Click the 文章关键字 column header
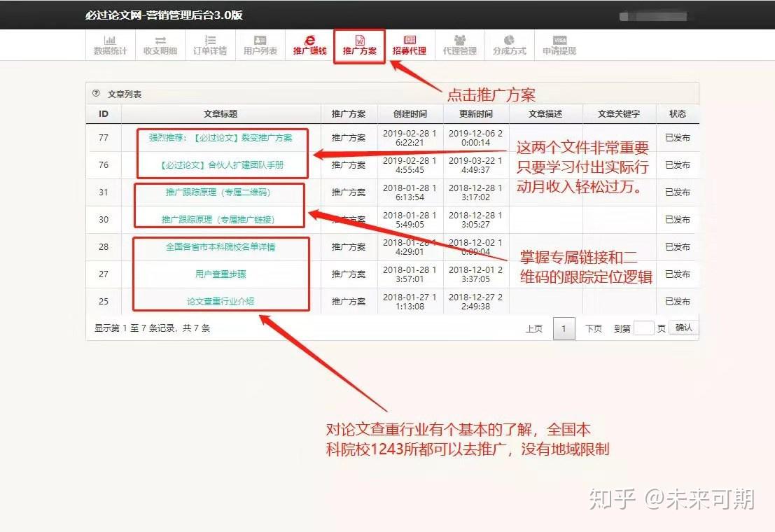The height and width of the screenshot is (532, 775). click(x=619, y=114)
